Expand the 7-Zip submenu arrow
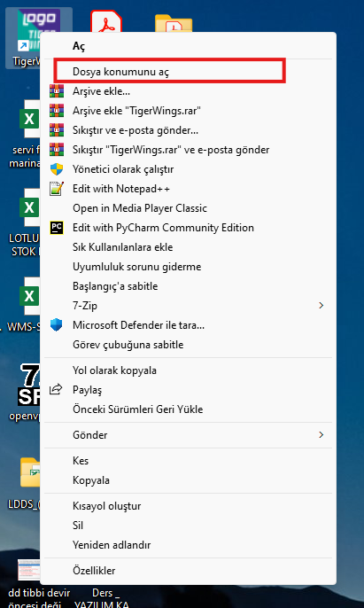This screenshot has height=608, width=364. 321,306
